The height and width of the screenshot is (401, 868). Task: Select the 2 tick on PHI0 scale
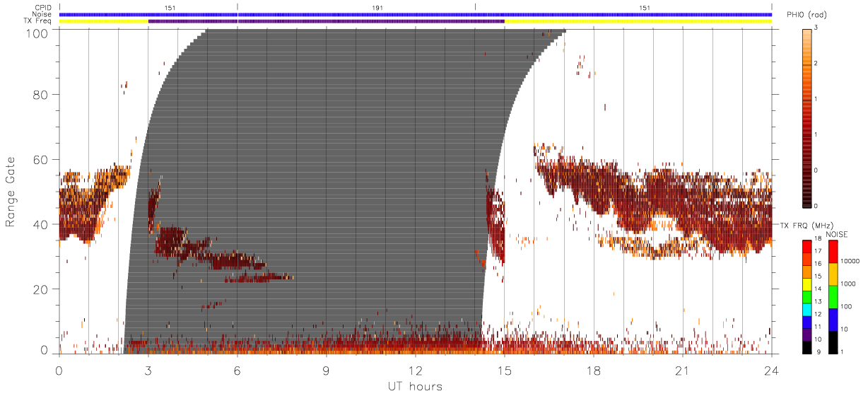[x=816, y=64]
